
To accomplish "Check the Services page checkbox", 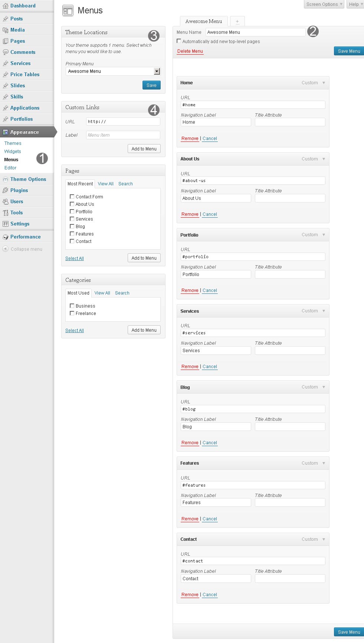I will click(72, 219).
